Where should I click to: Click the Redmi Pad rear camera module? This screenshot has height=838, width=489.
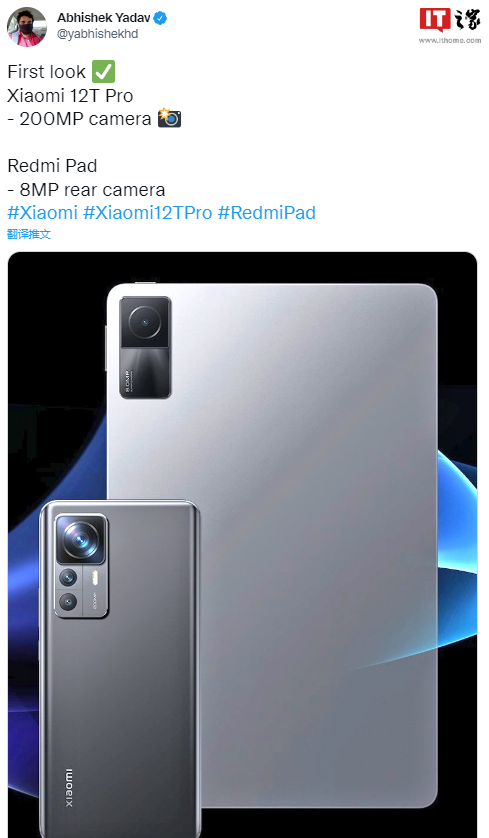(x=145, y=347)
